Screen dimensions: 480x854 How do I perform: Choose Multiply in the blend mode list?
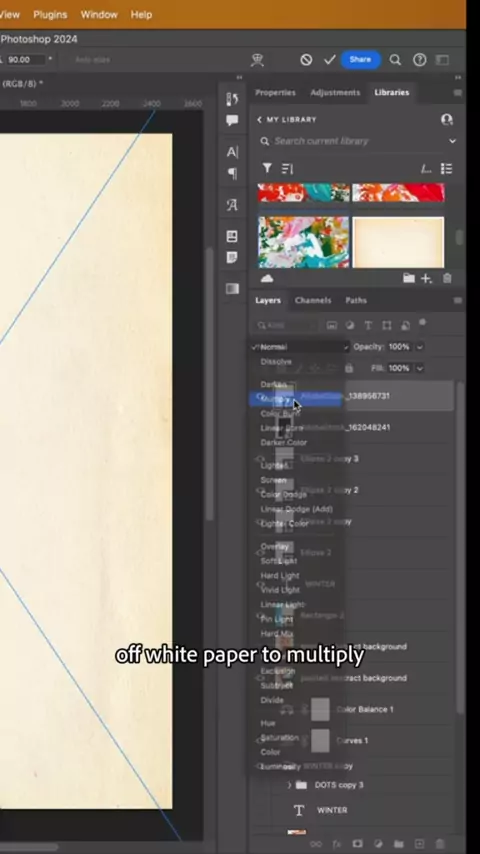(x=296, y=399)
